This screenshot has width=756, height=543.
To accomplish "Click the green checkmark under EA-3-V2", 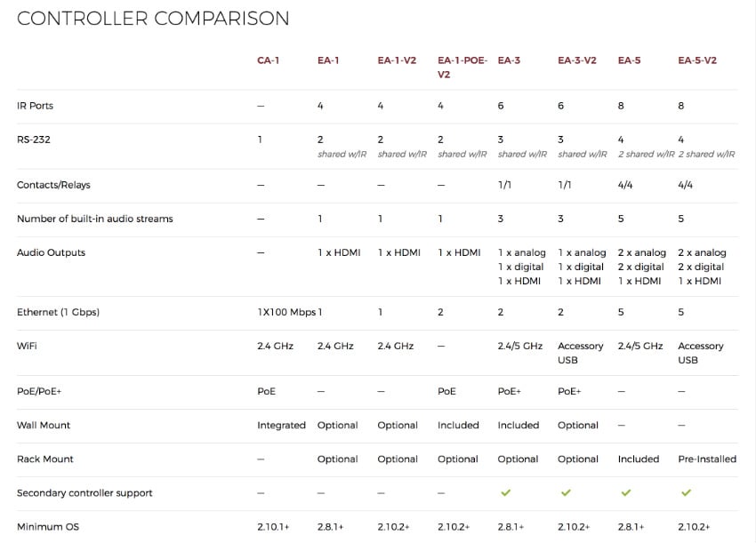I will coord(566,492).
